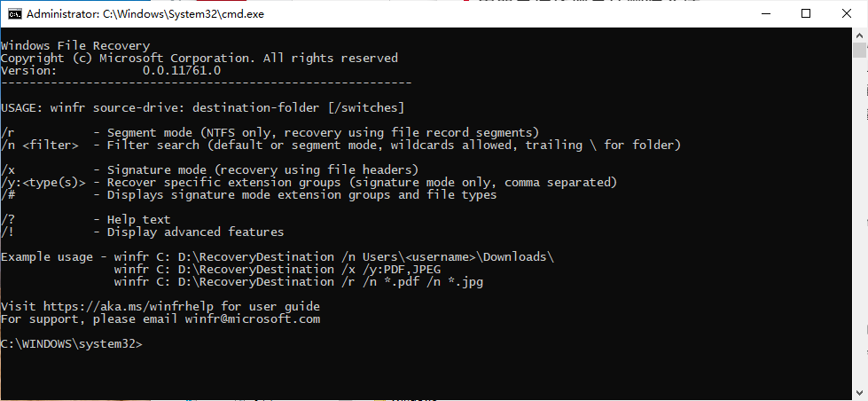The height and width of the screenshot is (401, 868).
Task: Minimize the command prompt window
Action: pos(765,13)
